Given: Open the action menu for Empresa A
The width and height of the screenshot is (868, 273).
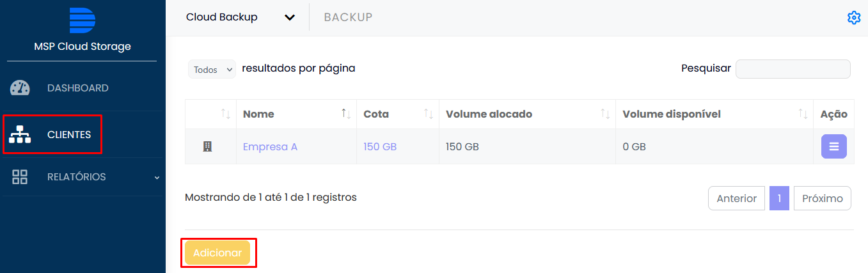Looking at the screenshot, I should point(834,146).
